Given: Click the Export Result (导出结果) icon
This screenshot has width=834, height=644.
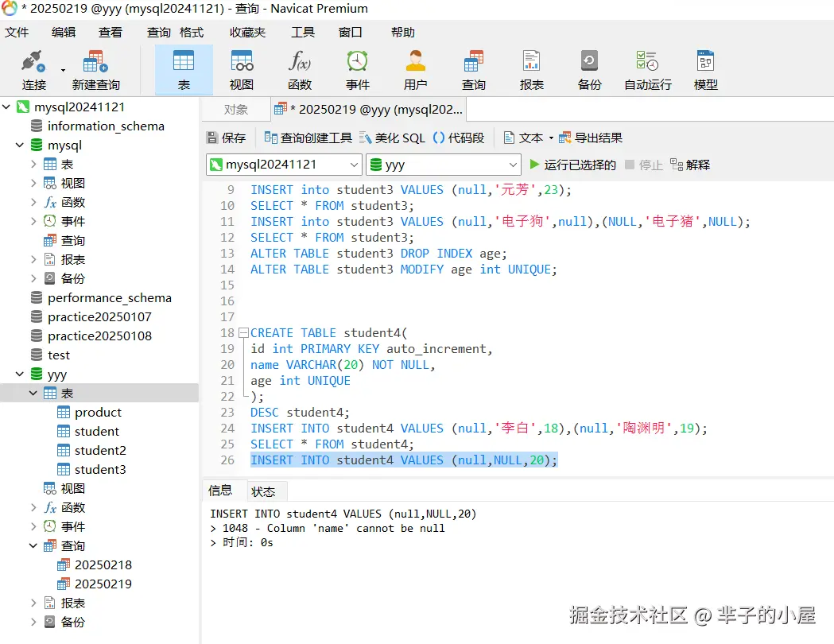Looking at the screenshot, I should 564,138.
